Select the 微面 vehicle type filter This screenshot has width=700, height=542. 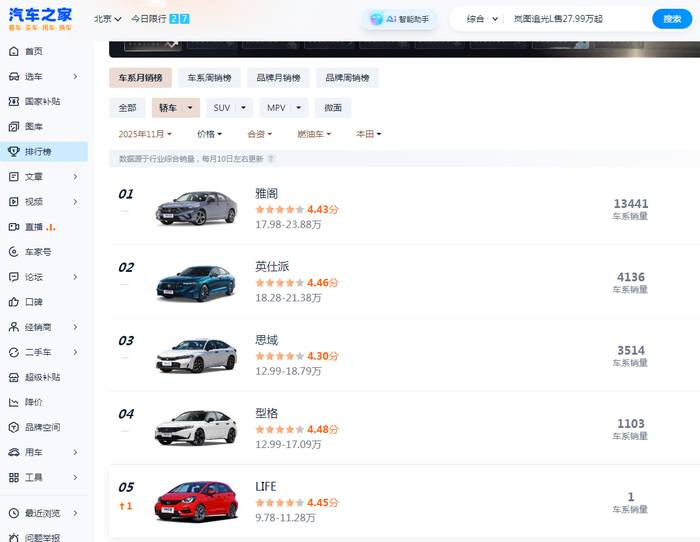click(333, 108)
